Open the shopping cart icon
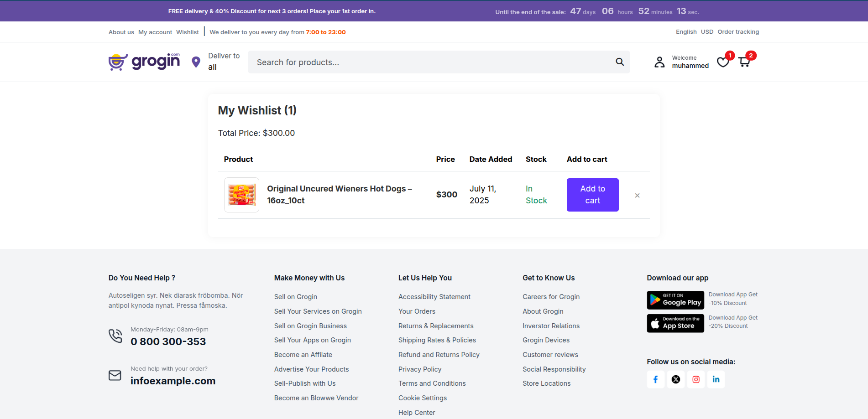The image size is (868, 419). 744,62
